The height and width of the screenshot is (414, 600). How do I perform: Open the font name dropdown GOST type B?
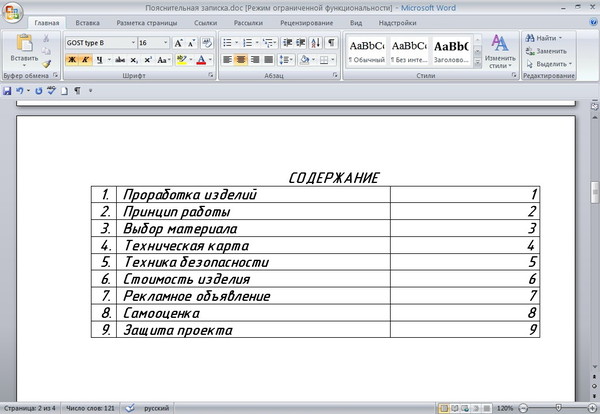(x=131, y=43)
